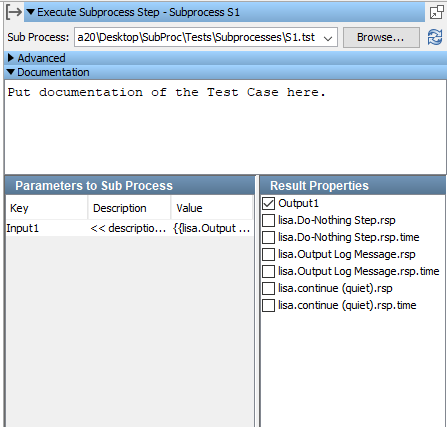Collapse the Execute Subprocess Step header triangle
This screenshot has height=427, width=447.
pyautogui.click(x=31, y=12)
